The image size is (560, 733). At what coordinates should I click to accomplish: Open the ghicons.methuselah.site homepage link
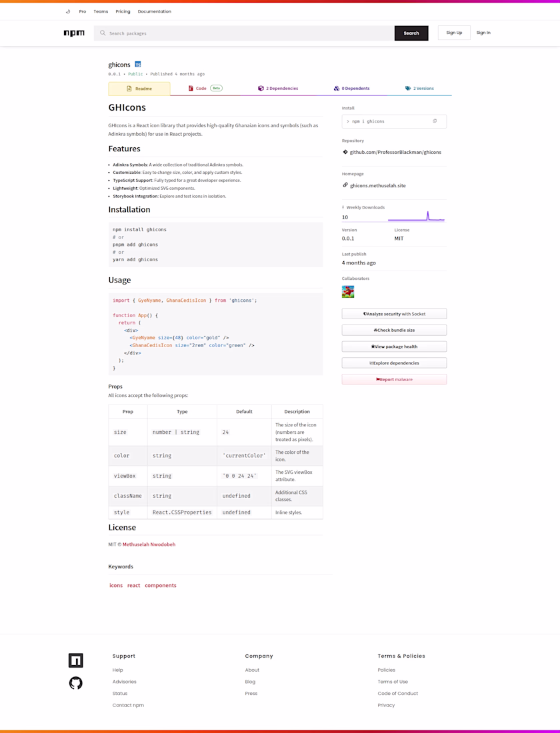pyautogui.click(x=378, y=186)
